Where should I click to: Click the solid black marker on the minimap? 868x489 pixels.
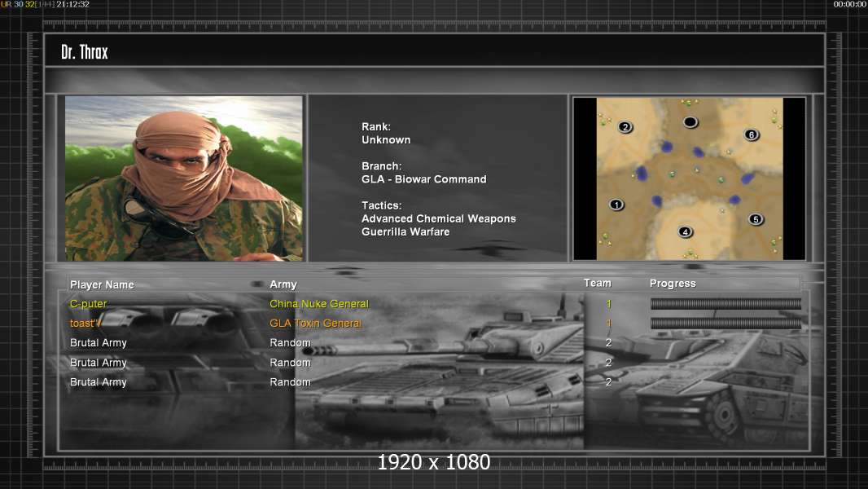690,121
